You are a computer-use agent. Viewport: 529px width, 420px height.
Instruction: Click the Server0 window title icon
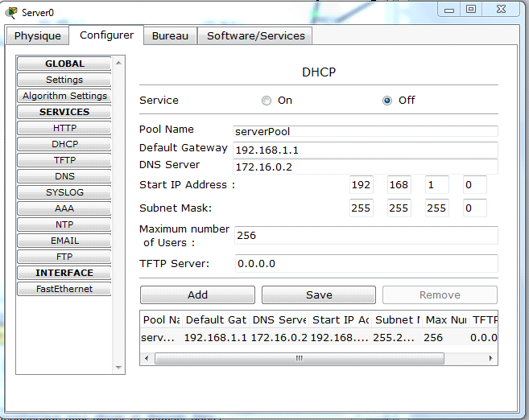point(11,13)
